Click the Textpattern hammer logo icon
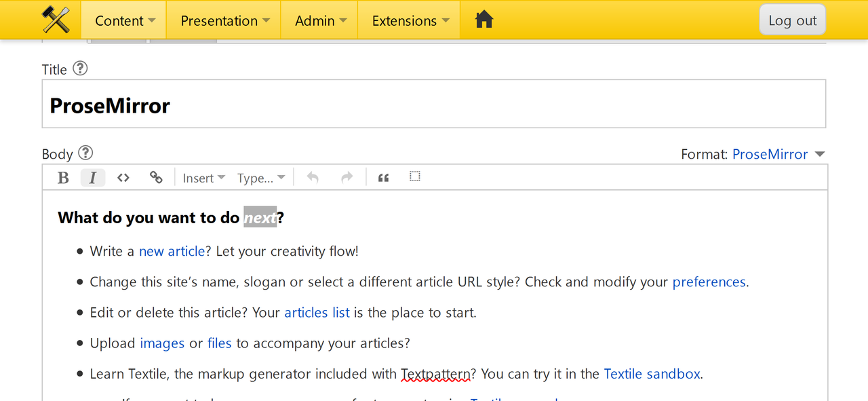This screenshot has width=868, height=401. (x=56, y=20)
